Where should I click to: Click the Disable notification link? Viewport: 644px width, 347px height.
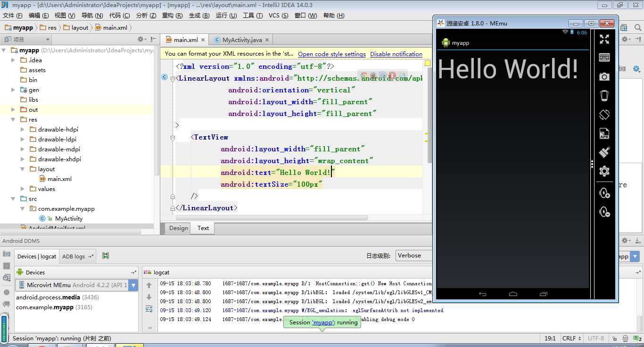396,54
